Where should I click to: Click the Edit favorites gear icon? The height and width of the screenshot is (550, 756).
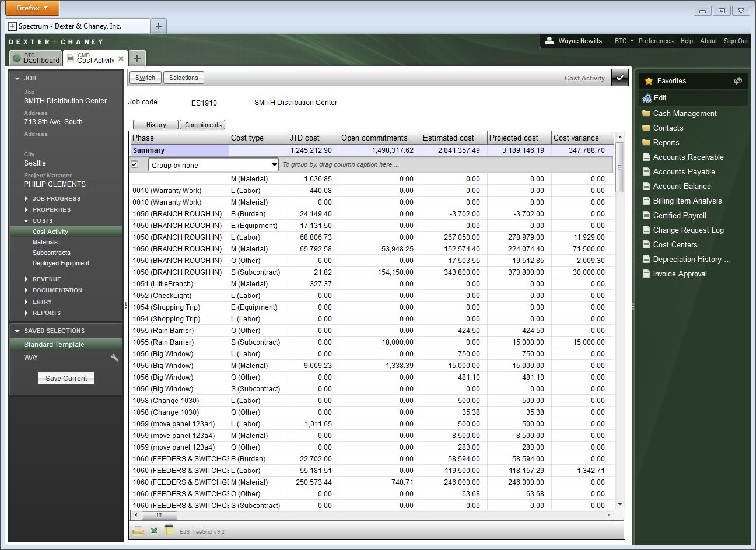click(x=647, y=98)
